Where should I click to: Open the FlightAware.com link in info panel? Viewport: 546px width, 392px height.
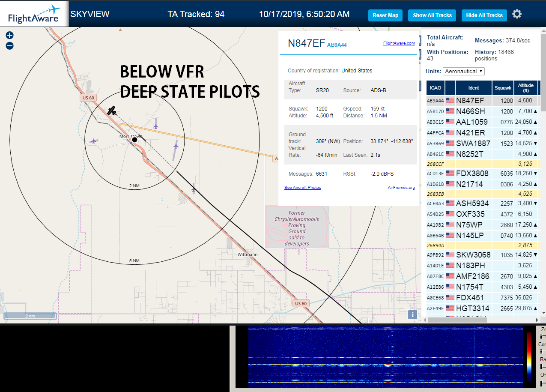pos(399,43)
